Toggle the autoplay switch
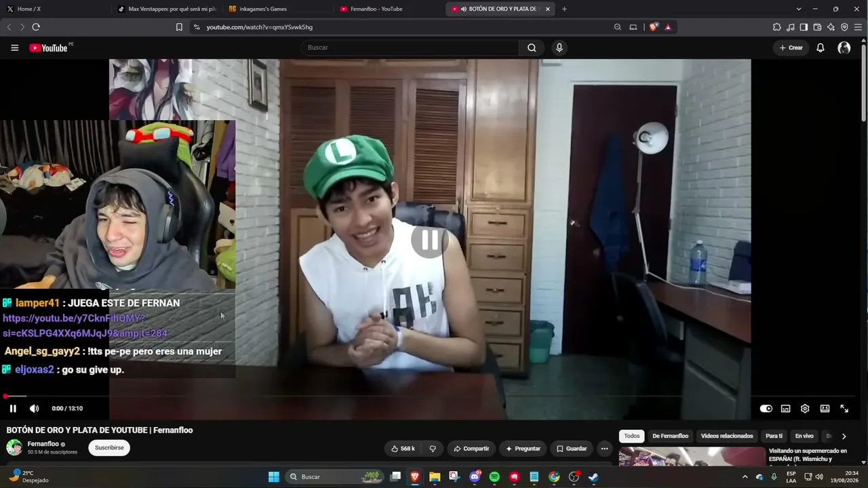The width and height of the screenshot is (868, 488). coord(766,409)
